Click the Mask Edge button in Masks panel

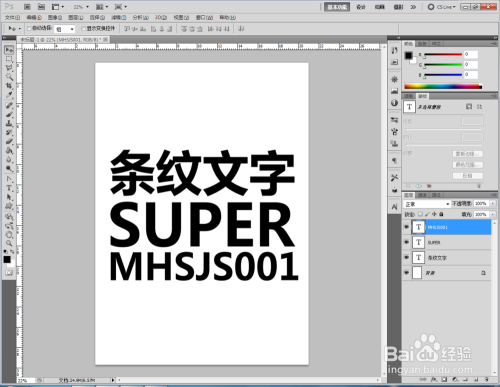[x=468, y=154]
